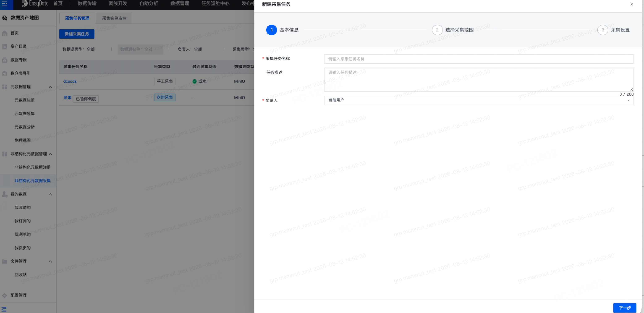The width and height of the screenshot is (644, 313).
Task: Click the 首页 home icon in sidebar
Action: tap(4, 33)
